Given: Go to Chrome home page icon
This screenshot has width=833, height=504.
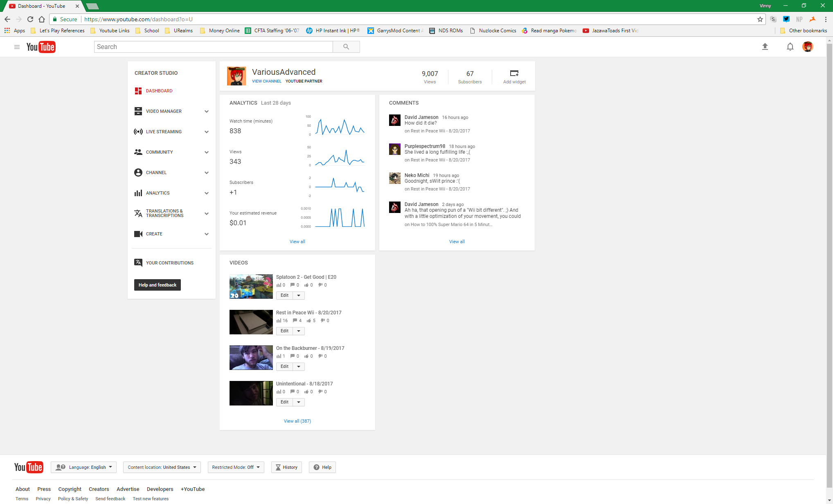Looking at the screenshot, I should coord(42,19).
